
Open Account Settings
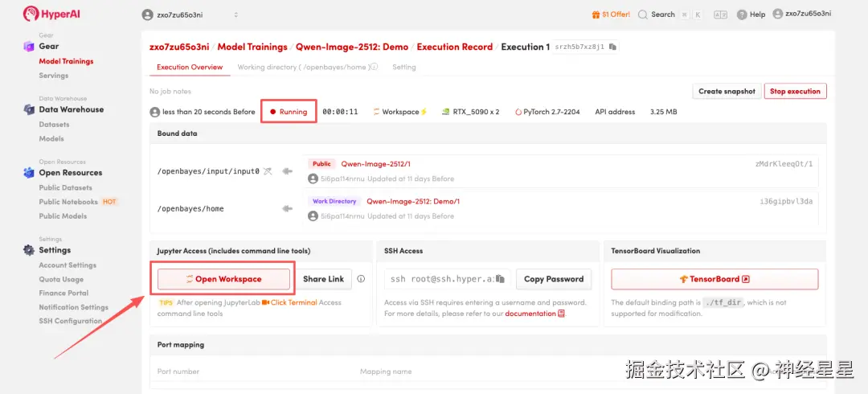(68, 265)
